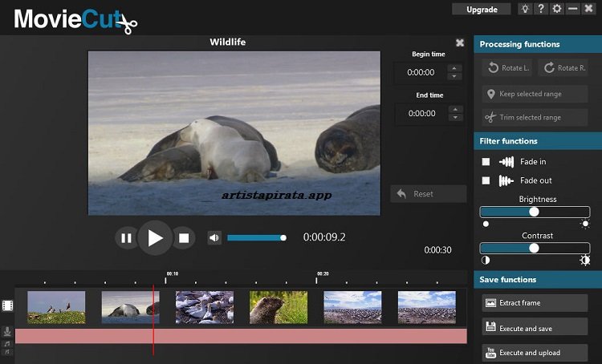The height and width of the screenshot is (364, 602).
Task: Click the Save functions header
Action: tap(538, 280)
